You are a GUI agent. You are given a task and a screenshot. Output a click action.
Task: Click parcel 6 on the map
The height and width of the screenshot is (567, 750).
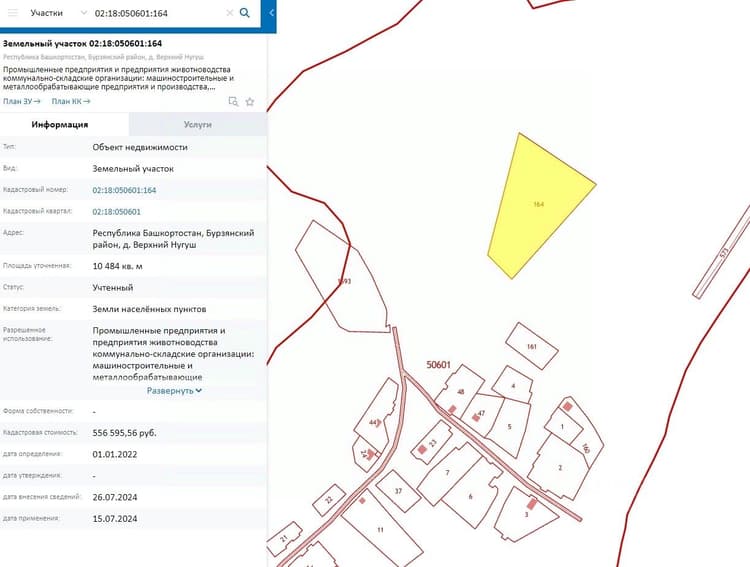coord(470,496)
